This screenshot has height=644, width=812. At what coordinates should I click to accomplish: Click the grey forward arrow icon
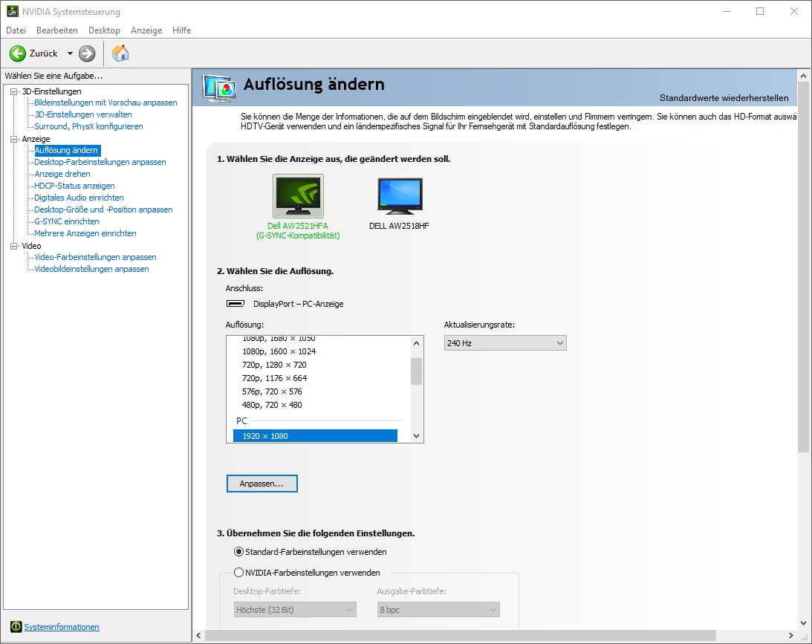pos(87,53)
